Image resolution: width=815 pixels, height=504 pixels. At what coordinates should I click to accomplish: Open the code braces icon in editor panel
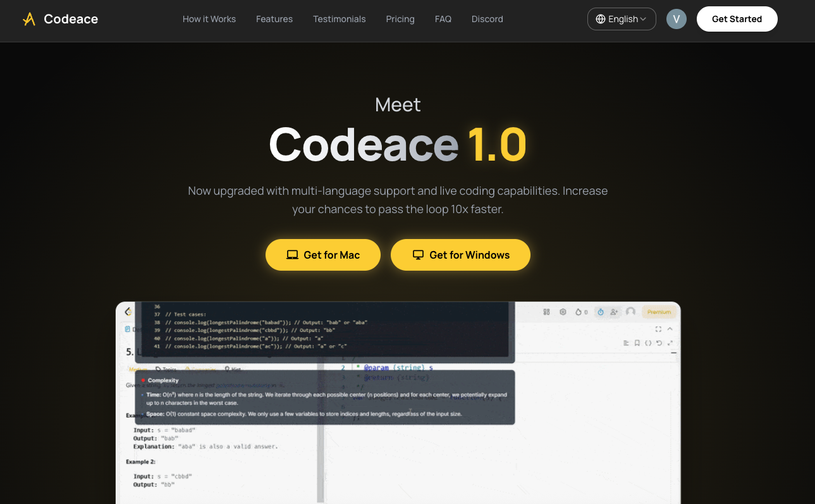point(647,343)
